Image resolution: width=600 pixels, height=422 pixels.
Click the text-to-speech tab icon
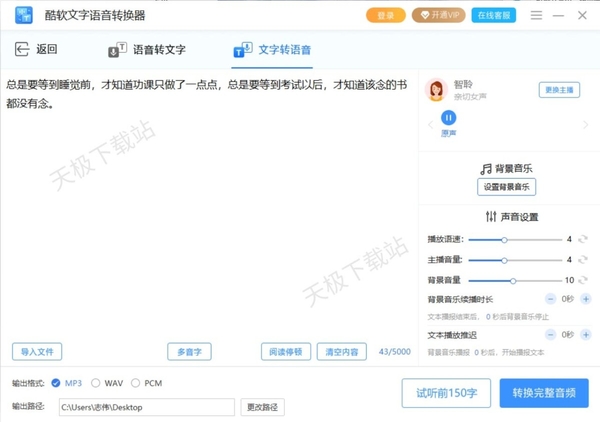(243, 50)
